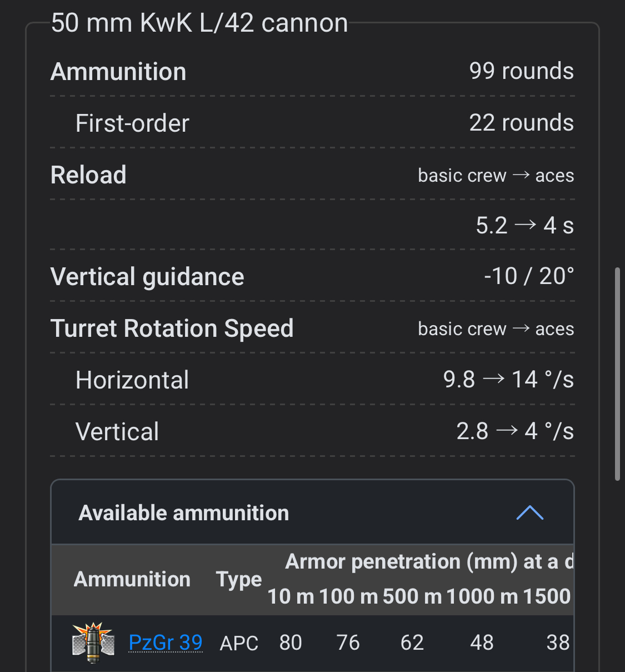Select the 100 m penetration column header
The image size is (625, 672).
click(x=348, y=596)
